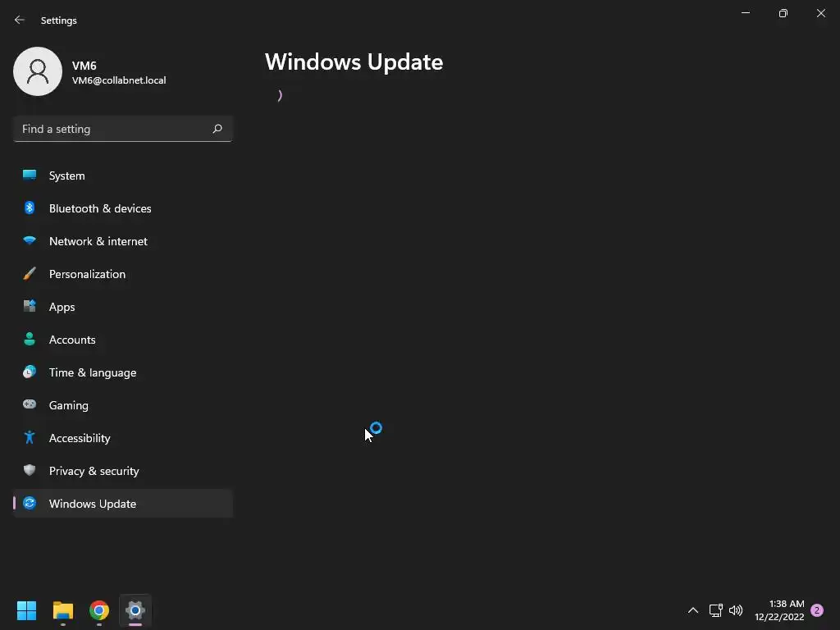The image size is (840, 630).
Task: Restore down the Settings window
Action: click(783, 13)
